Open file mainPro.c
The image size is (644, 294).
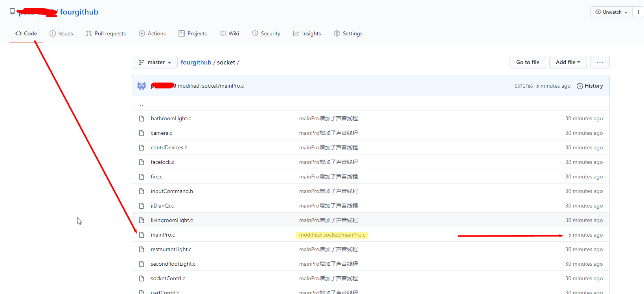click(x=163, y=235)
